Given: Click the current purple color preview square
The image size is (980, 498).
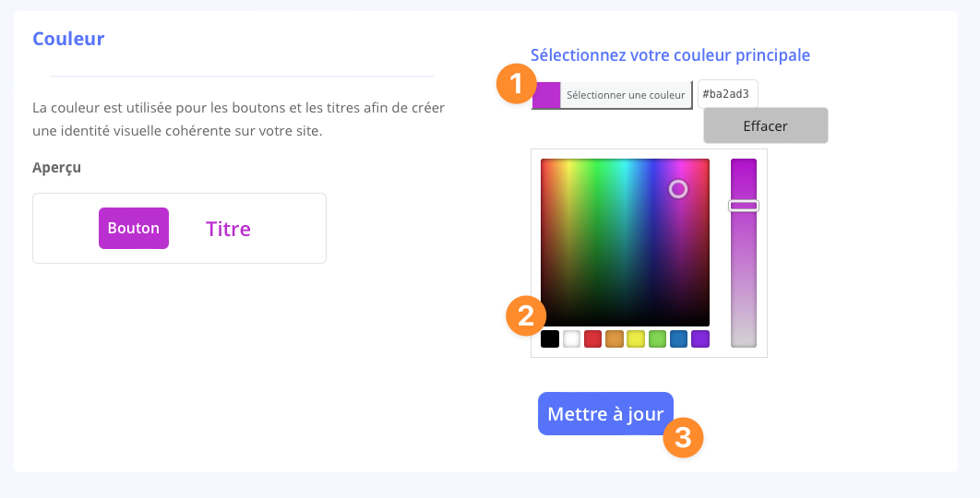Looking at the screenshot, I should (546, 95).
